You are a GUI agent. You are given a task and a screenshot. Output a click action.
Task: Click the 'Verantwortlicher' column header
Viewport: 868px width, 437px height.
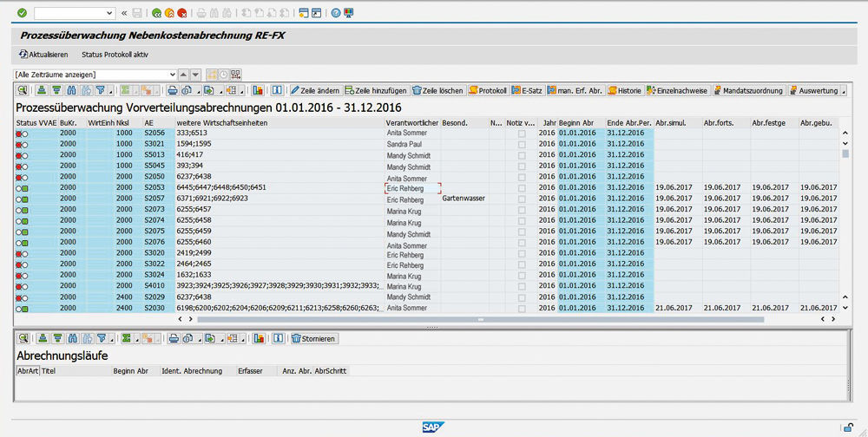(411, 123)
